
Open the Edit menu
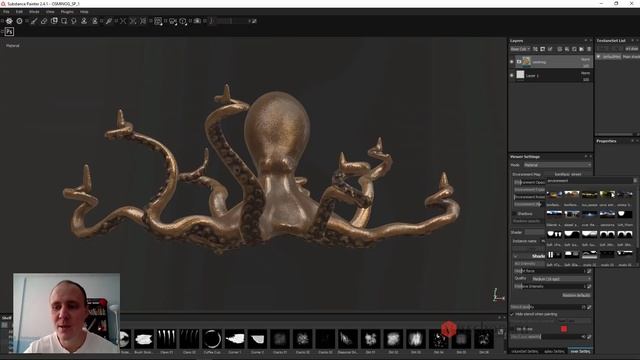coord(19,12)
